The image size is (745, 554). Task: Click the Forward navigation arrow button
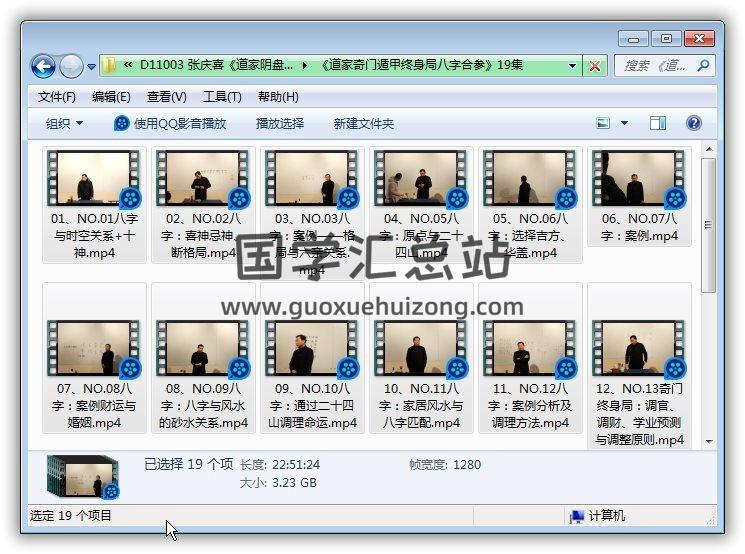pos(71,66)
